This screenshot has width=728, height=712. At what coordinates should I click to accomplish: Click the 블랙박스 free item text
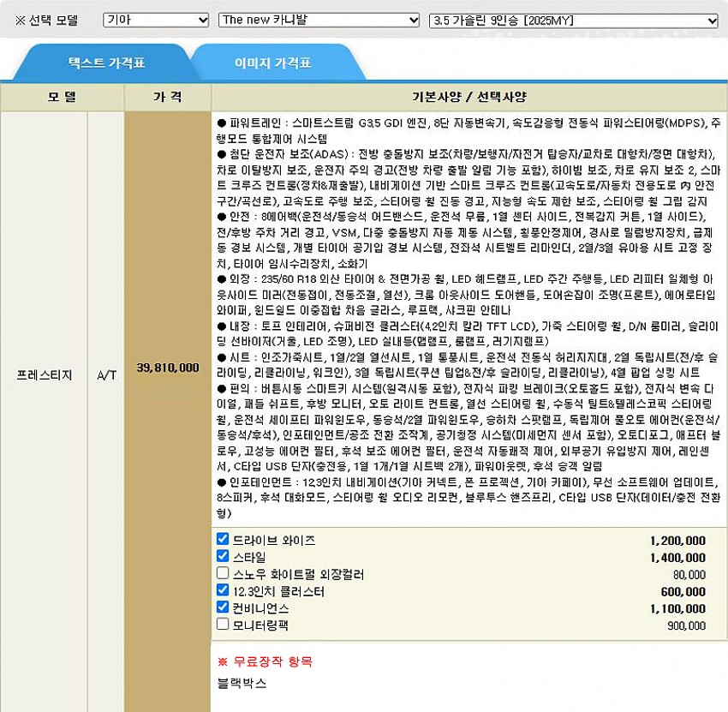point(242,684)
